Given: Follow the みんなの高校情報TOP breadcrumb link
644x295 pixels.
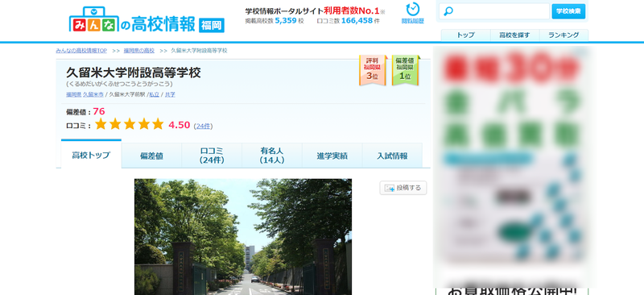Looking at the screenshot, I should click(81, 51).
